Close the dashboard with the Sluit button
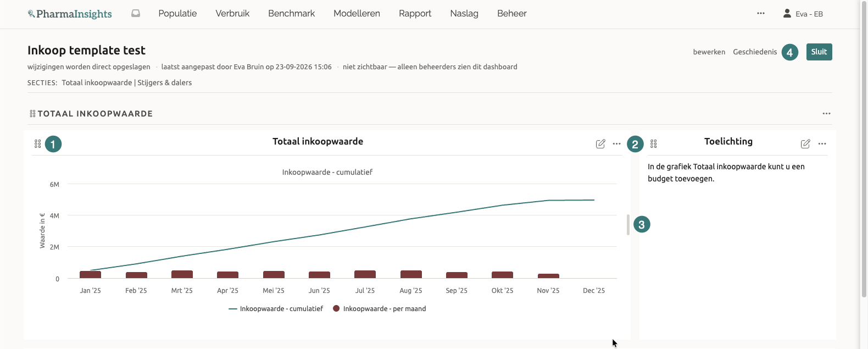The image size is (868, 349). (x=819, y=52)
